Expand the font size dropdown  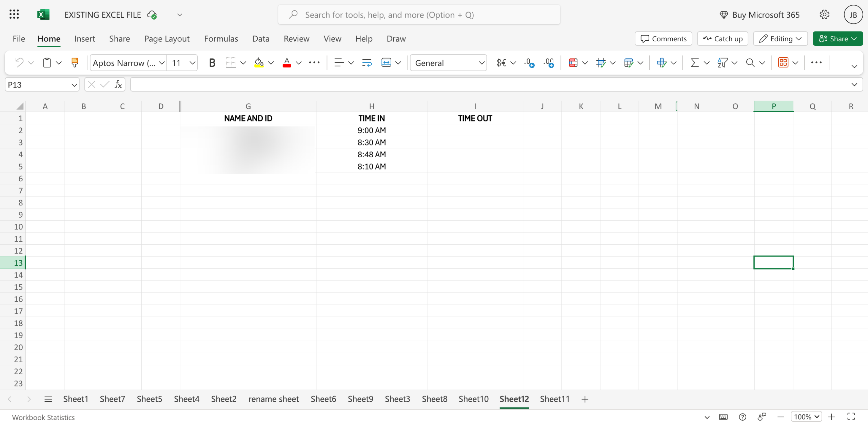click(x=192, y=63)
